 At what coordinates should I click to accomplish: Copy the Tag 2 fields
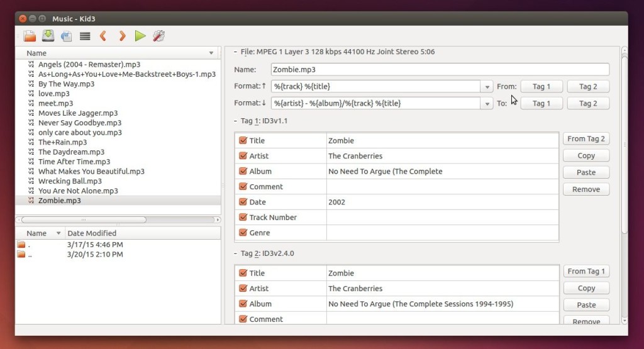(x=586, y=288)
